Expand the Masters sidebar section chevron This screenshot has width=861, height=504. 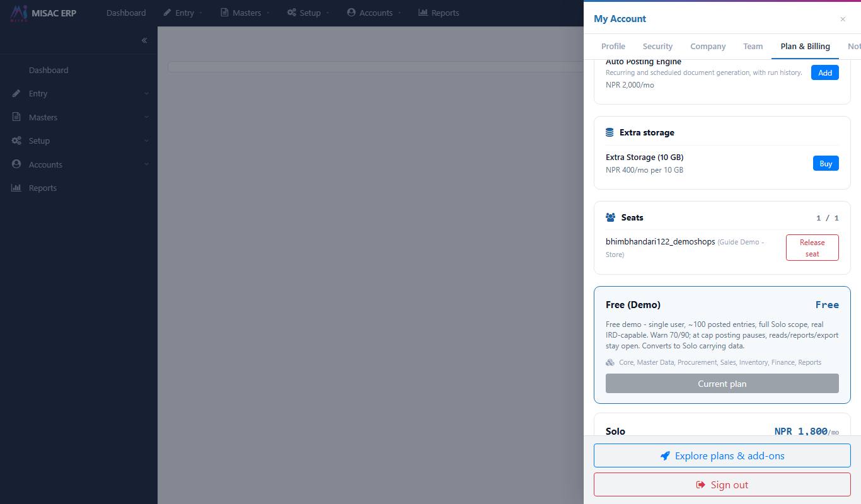[x=146, y=117]
